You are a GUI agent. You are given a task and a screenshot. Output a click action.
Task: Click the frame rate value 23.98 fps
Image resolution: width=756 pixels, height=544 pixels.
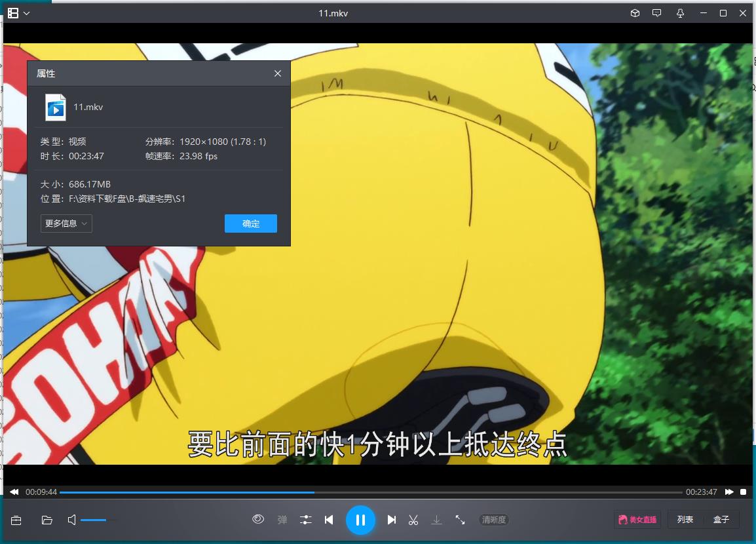pos(198,156)
